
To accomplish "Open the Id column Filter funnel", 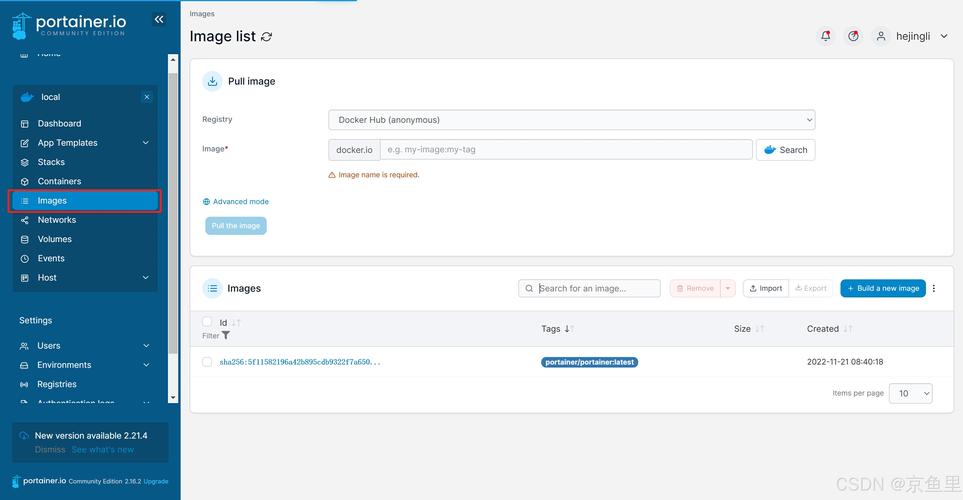I will pyautogui.click(x=225, y=335).
